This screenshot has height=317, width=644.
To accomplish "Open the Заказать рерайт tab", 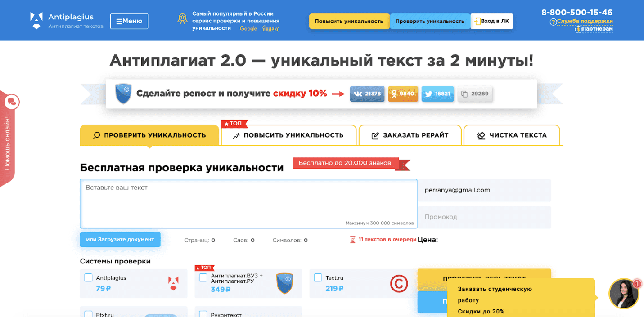I will (x=410, y=135).
